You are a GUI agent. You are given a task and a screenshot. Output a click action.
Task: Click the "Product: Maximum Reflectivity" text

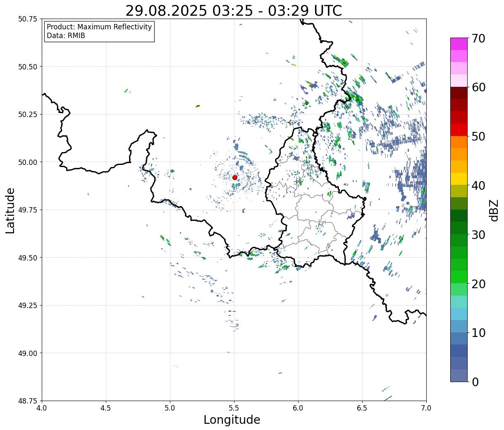click(x=99, y=27)
